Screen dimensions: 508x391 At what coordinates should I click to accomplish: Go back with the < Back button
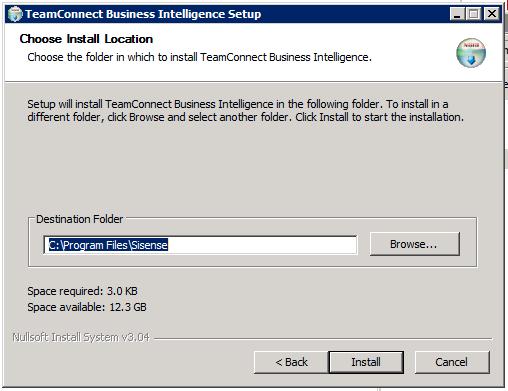[291, 362]
